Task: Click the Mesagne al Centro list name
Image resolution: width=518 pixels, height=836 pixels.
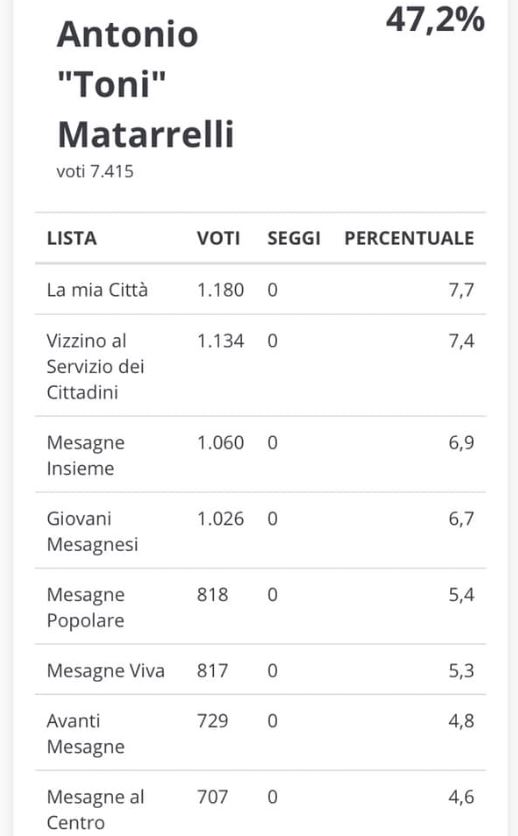Action: pyautogui.click(x=95, y=809)
